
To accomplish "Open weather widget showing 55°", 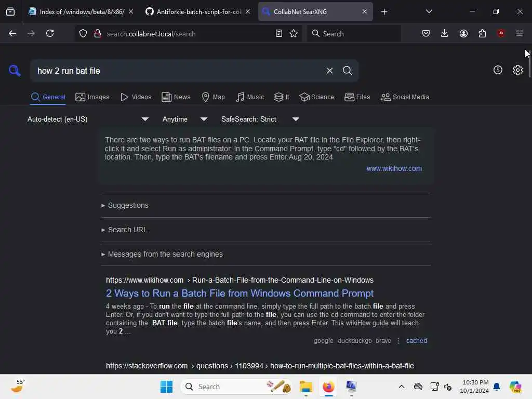I will (x=17, y=386).
